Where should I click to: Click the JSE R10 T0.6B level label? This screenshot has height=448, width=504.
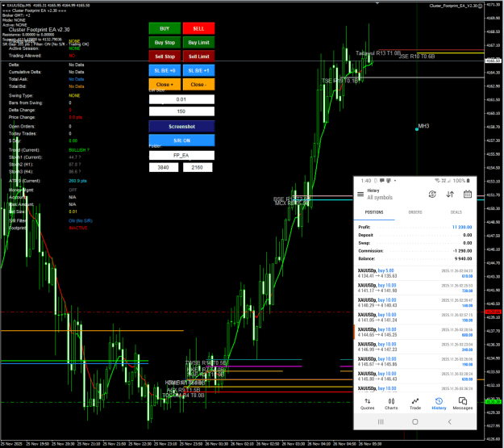(x=417, y=57)
